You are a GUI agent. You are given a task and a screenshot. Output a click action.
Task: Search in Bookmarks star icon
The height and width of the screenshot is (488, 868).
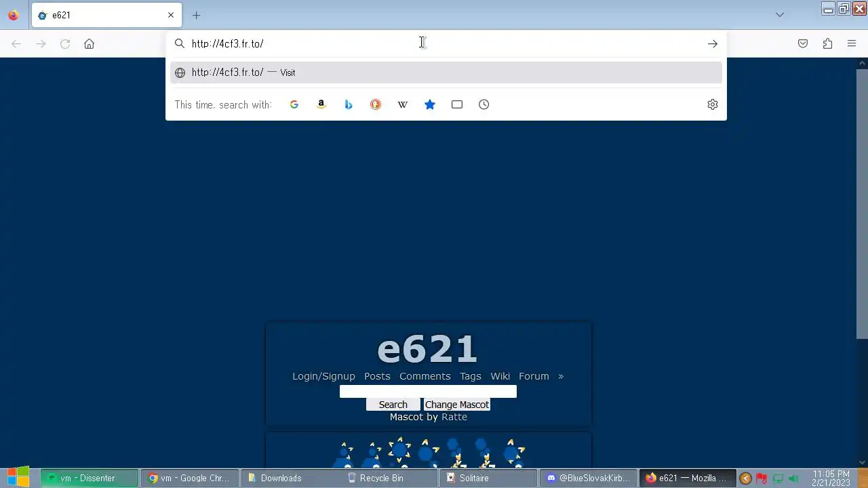click(430, 104)
